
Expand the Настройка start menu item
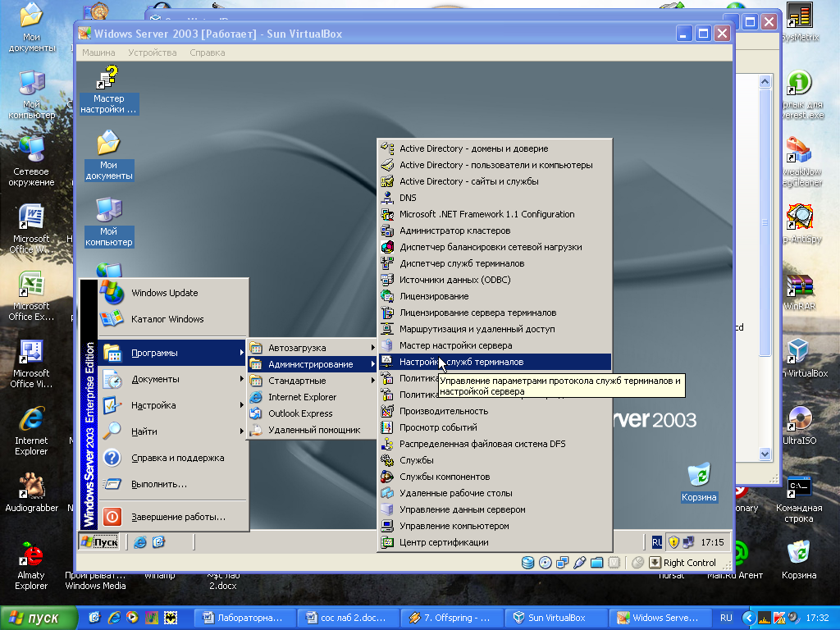pyautogui.click(x=172, y=405)
